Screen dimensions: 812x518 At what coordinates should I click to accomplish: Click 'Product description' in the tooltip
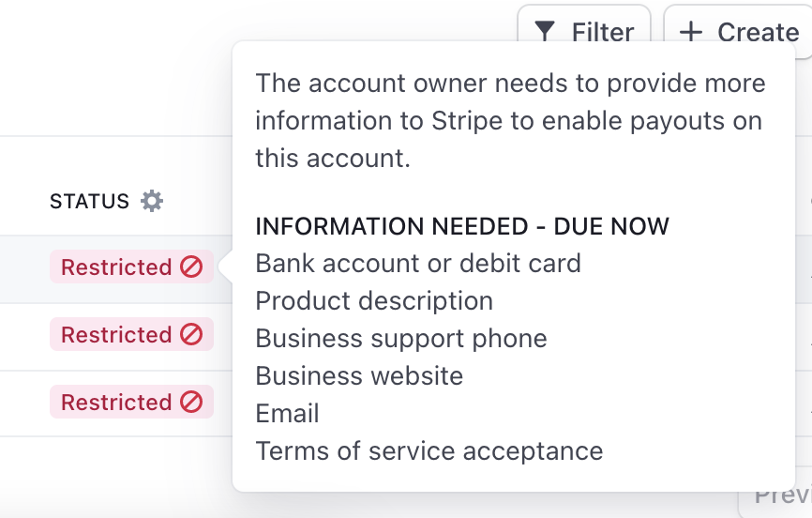coord(374,301)
